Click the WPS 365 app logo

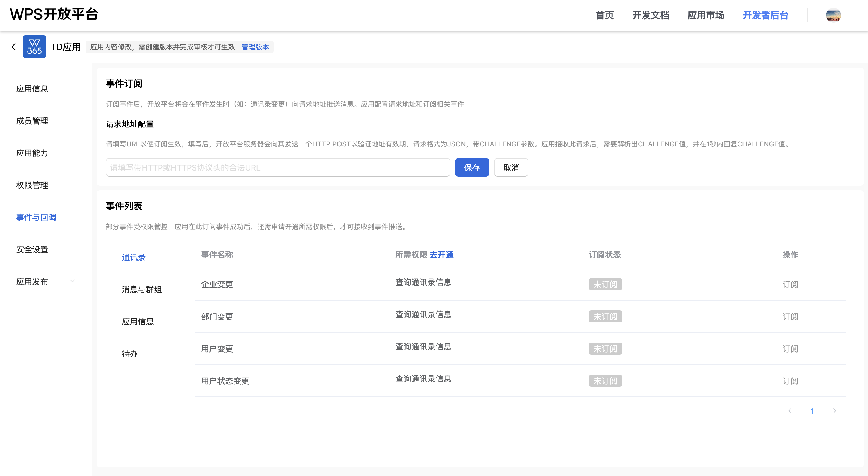click(x=34, y=47)
